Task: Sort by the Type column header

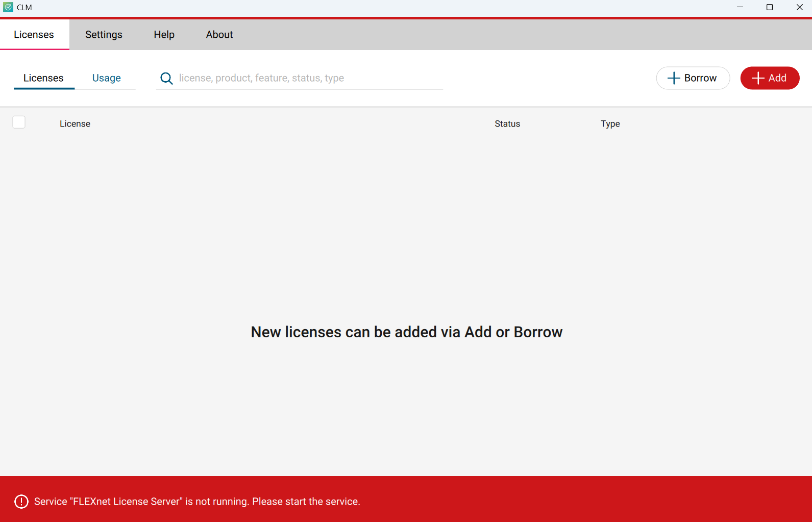Action: [610, 124]
